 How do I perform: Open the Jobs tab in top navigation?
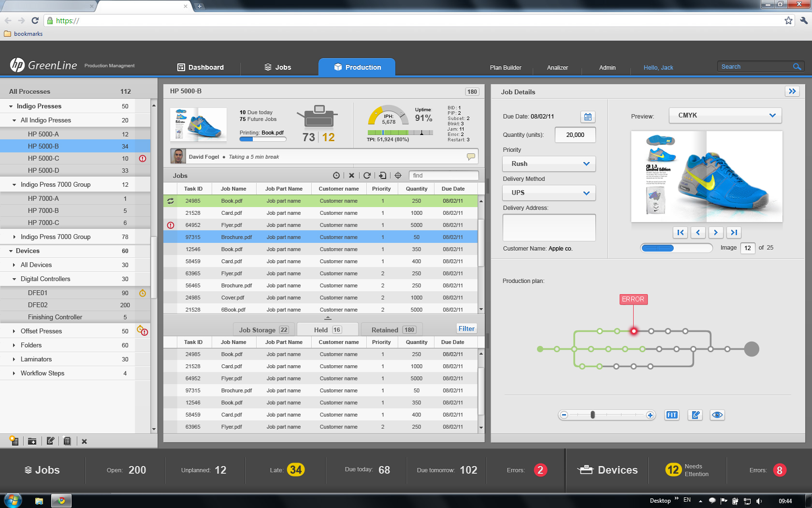pos(277,67)
